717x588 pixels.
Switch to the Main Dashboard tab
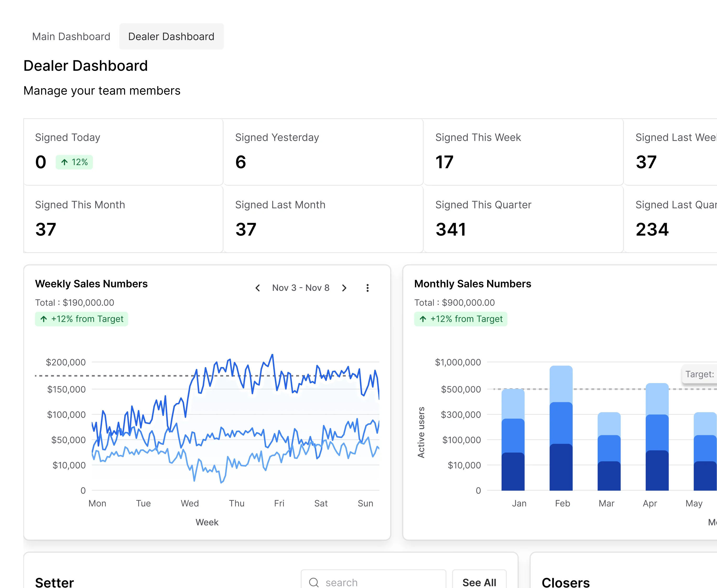click(71, 37)
